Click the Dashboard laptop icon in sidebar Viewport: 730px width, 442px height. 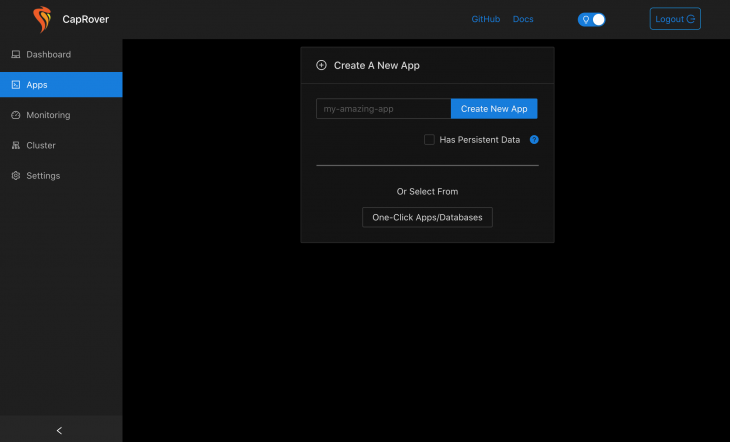16,54
